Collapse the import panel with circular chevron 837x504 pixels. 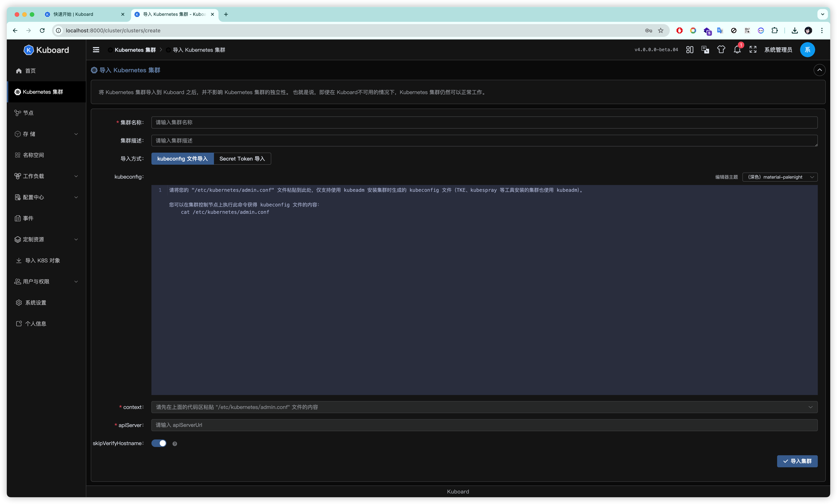[x=819, y=70]
